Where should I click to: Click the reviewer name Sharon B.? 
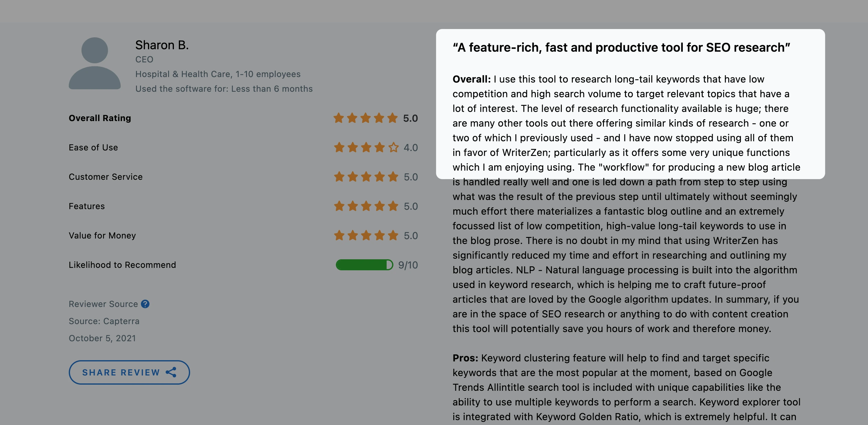(162, 45)
